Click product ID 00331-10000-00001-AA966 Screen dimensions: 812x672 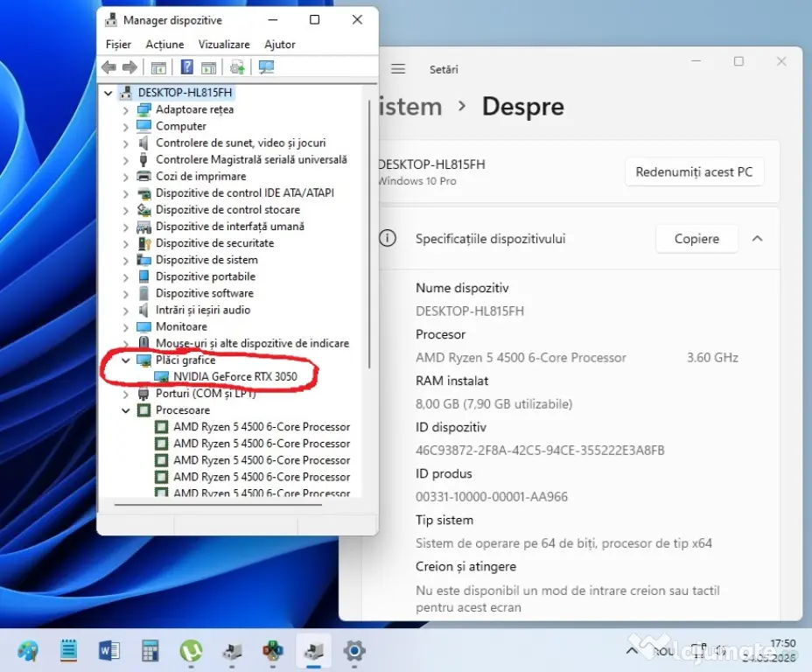click(x=492, y=496)
